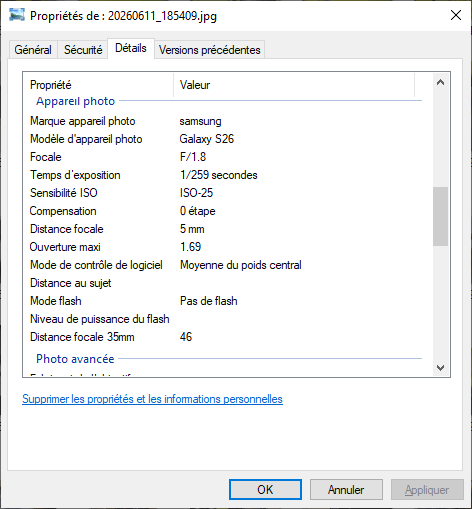Screen dimensions: 472x509
Task: Click the Pas de flash value
Action: click(209, 301)
